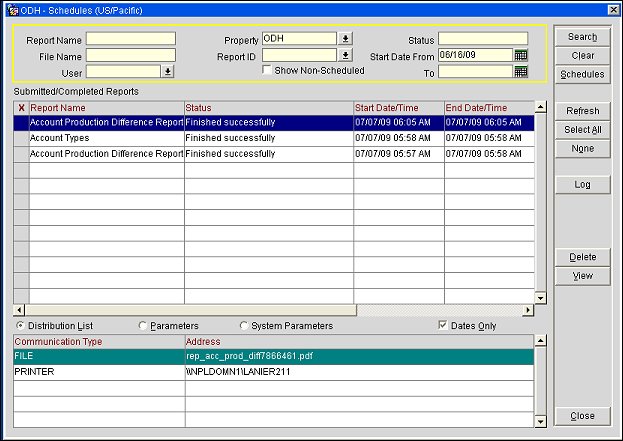This screenshot has width=623, height=441.
Task: View the selected report
Action: (582, 276)
